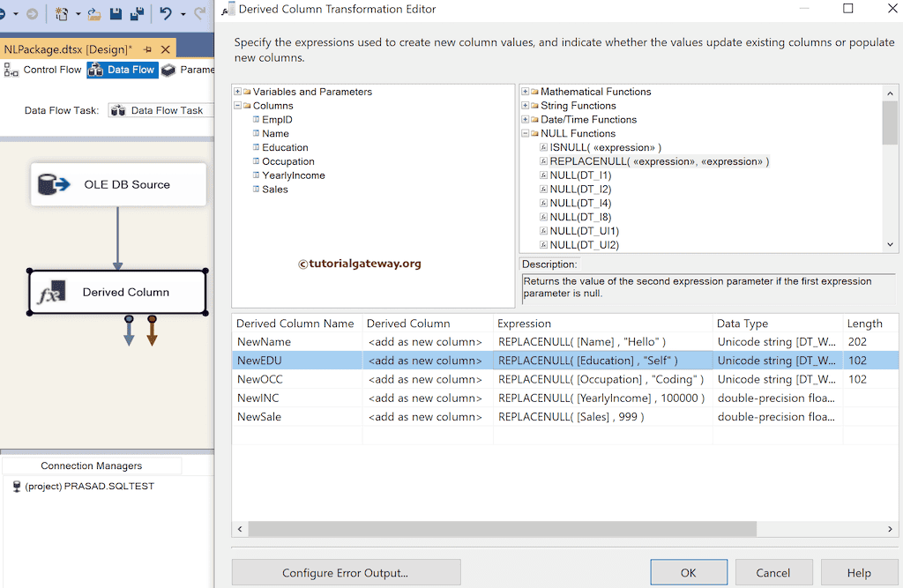The width and height of the screenshot is (903, 588).
Task: Select the PRASAD.SQLTEST connection manager icon
Action: pos(19,485)
